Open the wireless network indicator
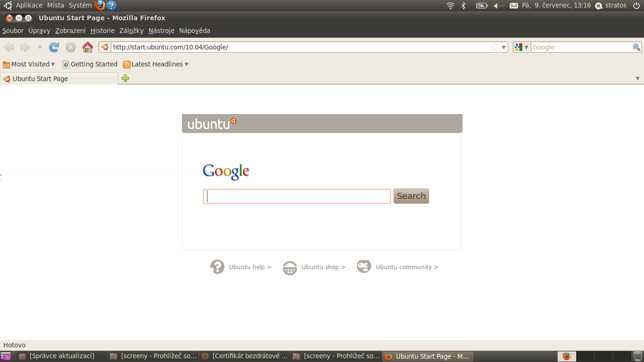Image resolution: width=644 pixels, height=362 pixels. (451, 6)
